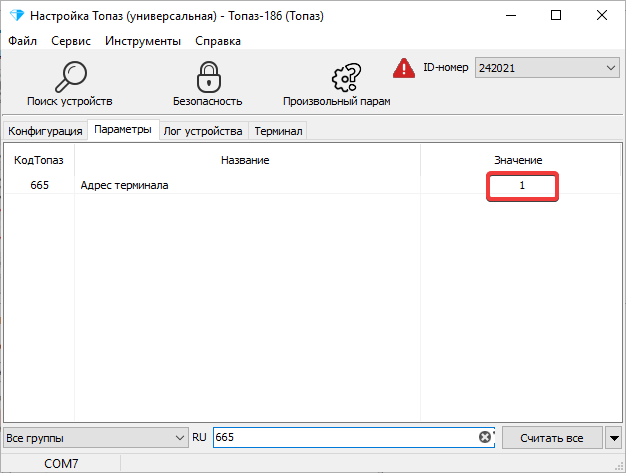Click COM7 in the status bar
This screenshot has height=473, width=626.
pos(61,463)
